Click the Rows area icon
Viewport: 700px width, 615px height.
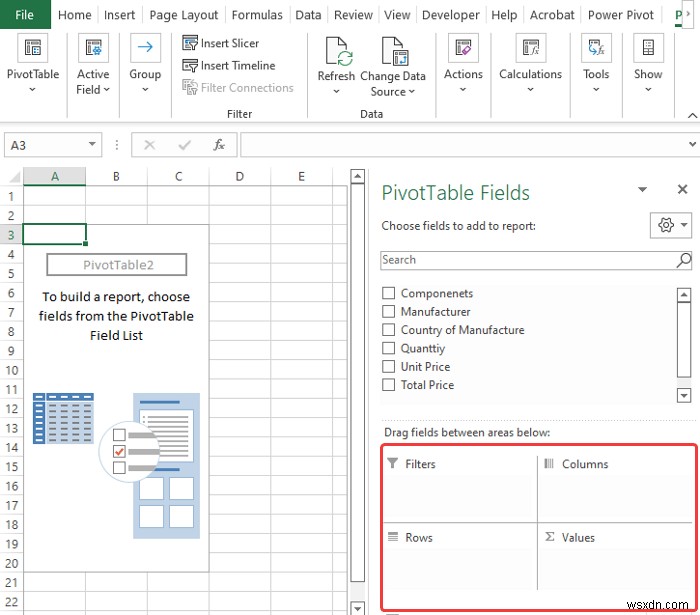[393, 536]
